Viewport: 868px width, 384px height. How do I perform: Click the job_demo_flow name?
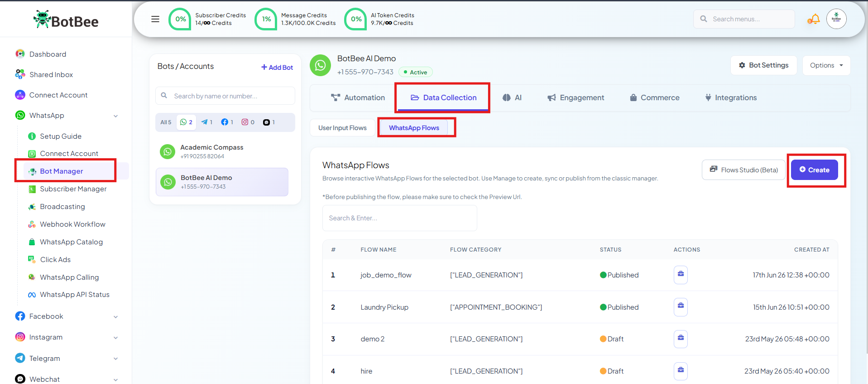point(386,275)
